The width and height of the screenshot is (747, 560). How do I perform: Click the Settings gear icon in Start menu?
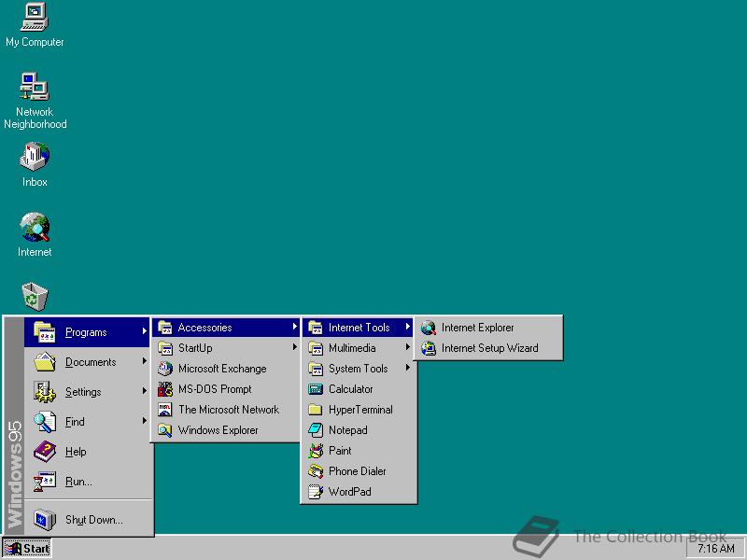45,392
